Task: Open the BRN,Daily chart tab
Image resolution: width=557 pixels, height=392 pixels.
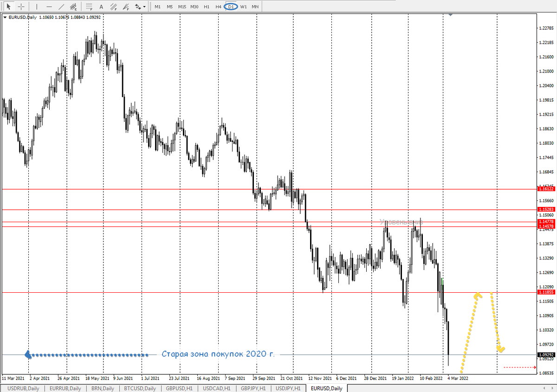Action: pyautogui.click(x=104, y=388)
